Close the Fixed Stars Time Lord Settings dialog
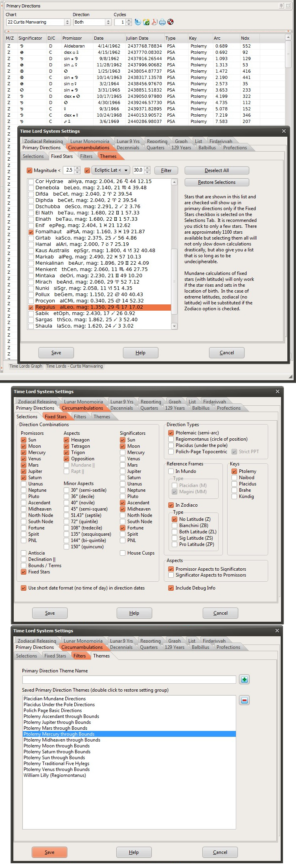 (284, 131)
